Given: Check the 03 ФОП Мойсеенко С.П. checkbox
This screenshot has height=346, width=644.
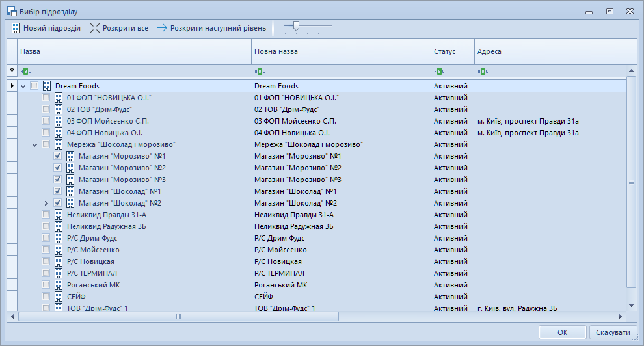Looking at the screenshot, I should pos(46,121).
